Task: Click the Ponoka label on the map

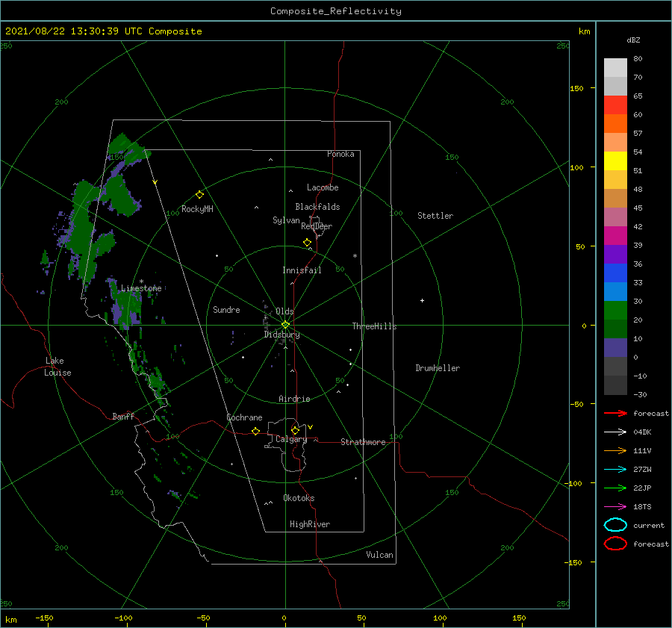Action: point(340,154)
